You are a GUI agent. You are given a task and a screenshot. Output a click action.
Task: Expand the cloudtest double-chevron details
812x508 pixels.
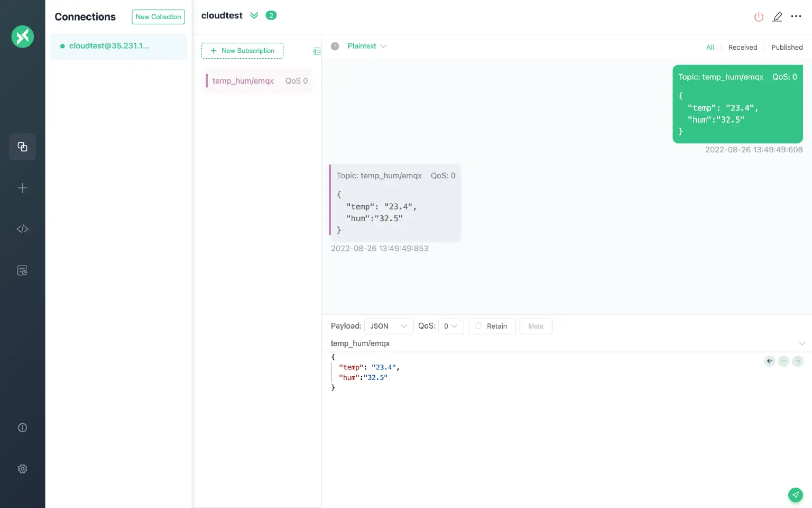(x=254, y=15)
